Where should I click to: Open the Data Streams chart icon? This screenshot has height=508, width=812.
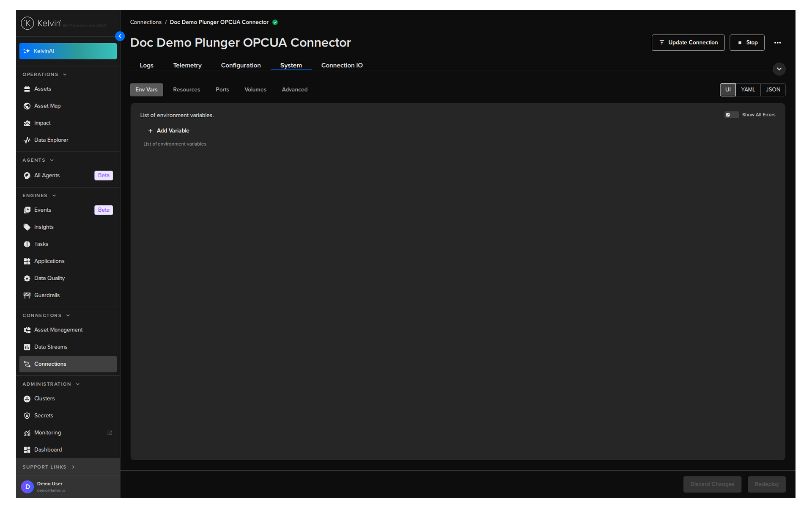(27, 347)
